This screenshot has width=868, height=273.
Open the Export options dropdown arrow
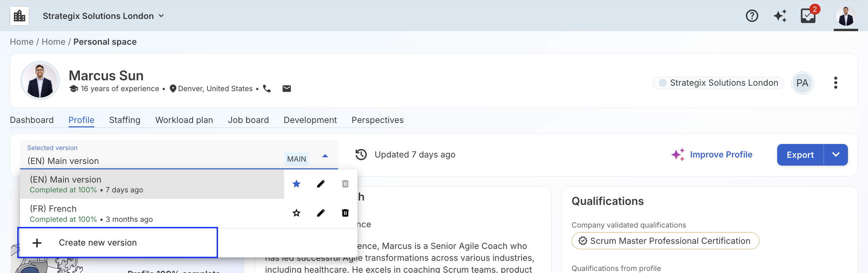[x=836, y=155]
